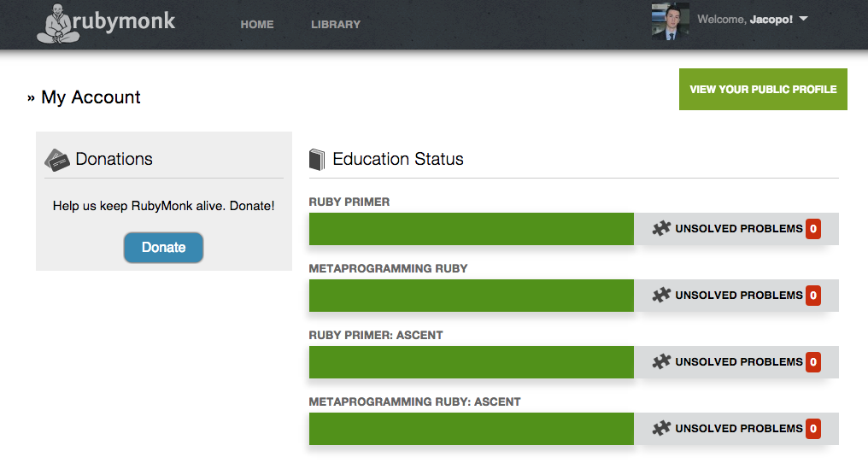The width and height of the screenshot is (868, 463).
Task: Click the Ruby Primer green progress bar
Action: click(471, 229)
